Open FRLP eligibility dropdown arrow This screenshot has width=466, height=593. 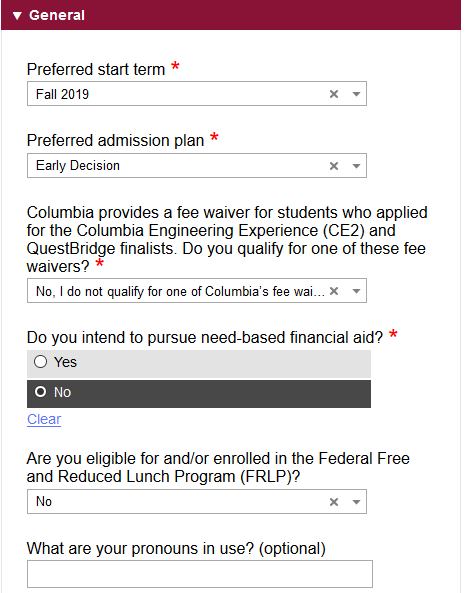coord(356,502)
